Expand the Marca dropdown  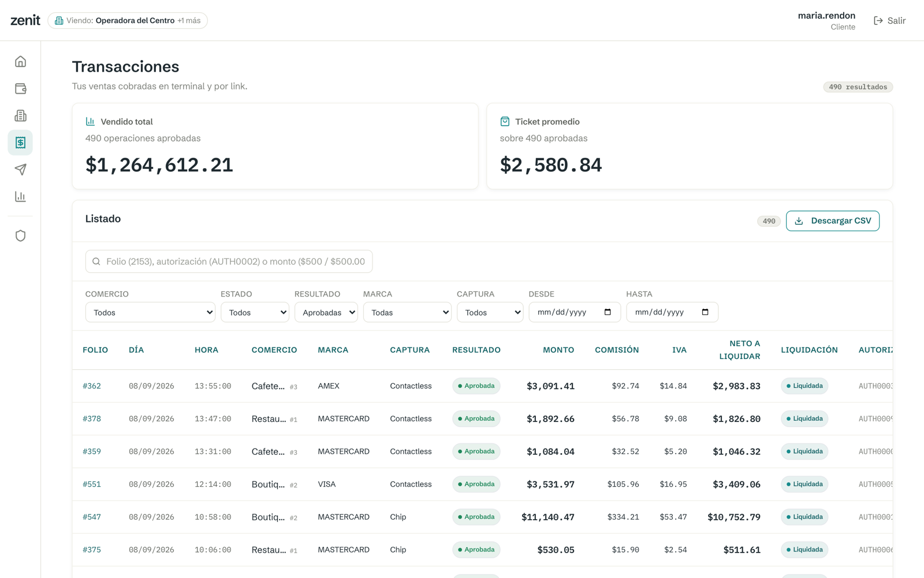[x=407, y=312]
